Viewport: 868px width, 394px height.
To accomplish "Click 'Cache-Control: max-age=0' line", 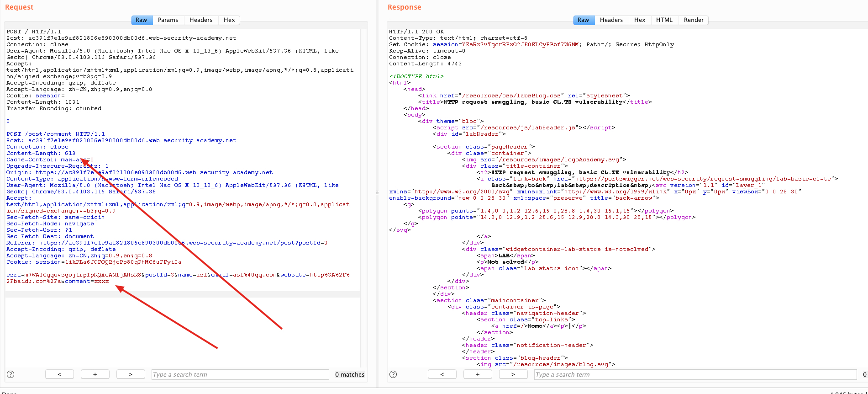I will coord(50,160).
